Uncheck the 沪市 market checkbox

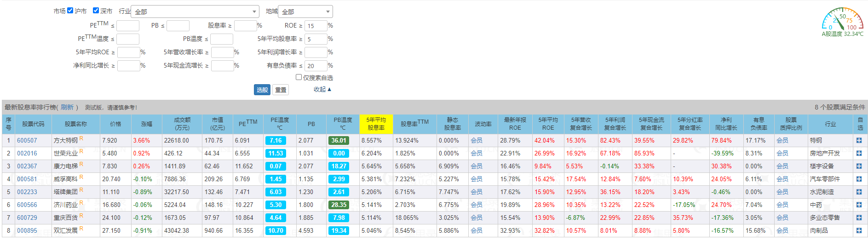(70, 11)
